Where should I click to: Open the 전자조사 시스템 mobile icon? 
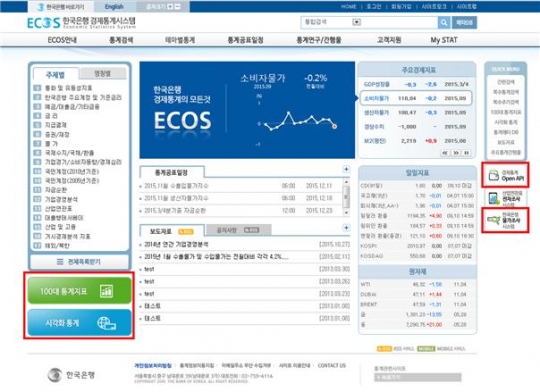505,198
